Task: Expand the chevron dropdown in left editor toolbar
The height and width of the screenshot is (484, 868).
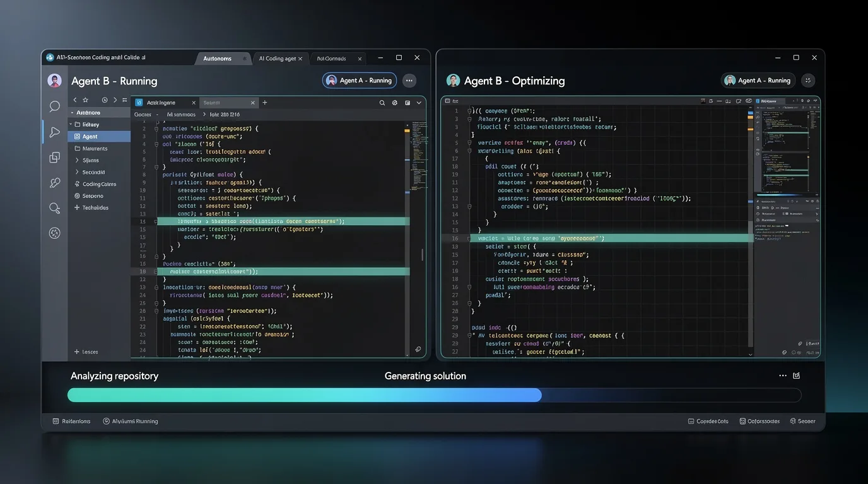Action: (x=419, y=102)
